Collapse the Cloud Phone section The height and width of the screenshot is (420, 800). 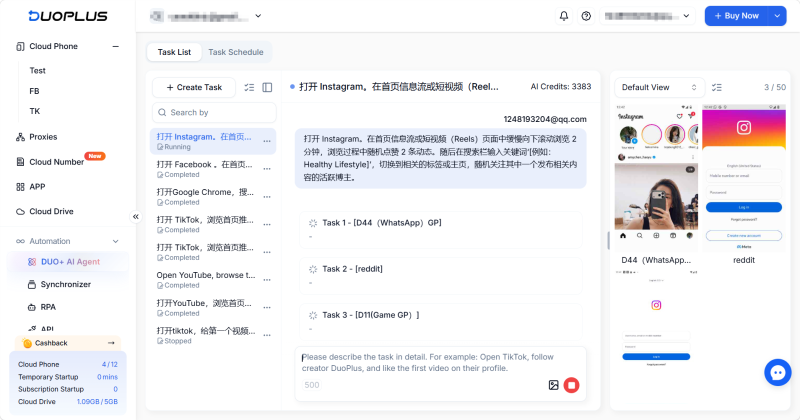click(x=116, y=46)
